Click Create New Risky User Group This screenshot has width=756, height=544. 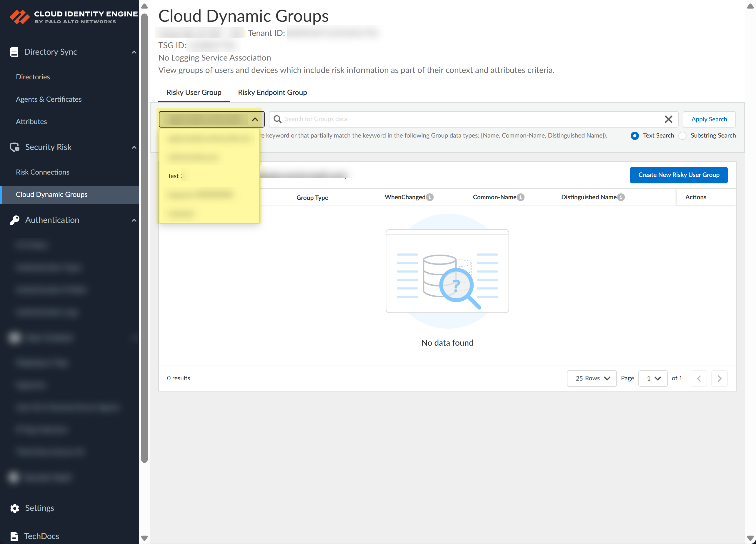coord(678,175)
